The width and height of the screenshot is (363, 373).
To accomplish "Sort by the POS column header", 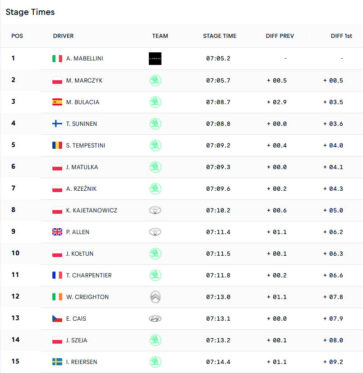I will pyautogui.click(x=17, y=36).
